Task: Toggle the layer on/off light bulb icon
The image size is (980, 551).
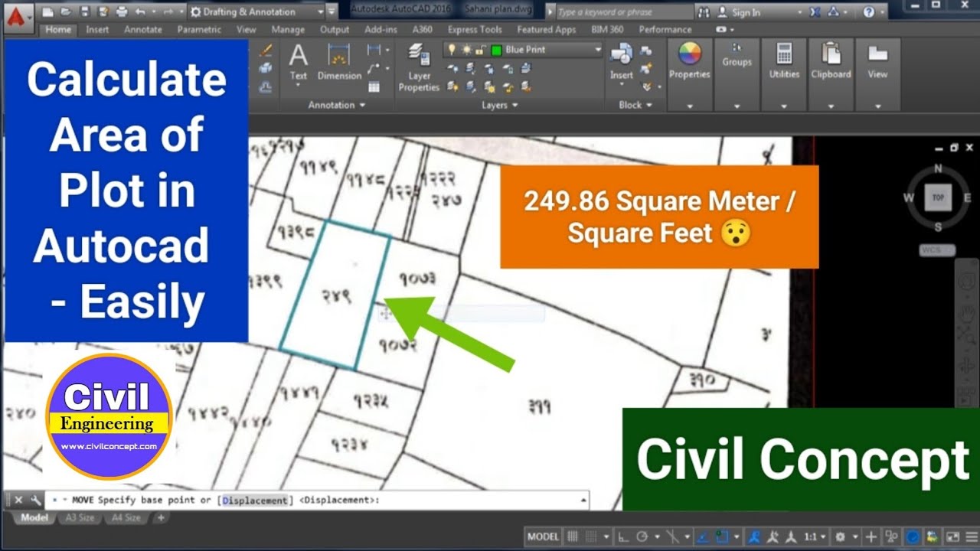Action: pos(452,50)
